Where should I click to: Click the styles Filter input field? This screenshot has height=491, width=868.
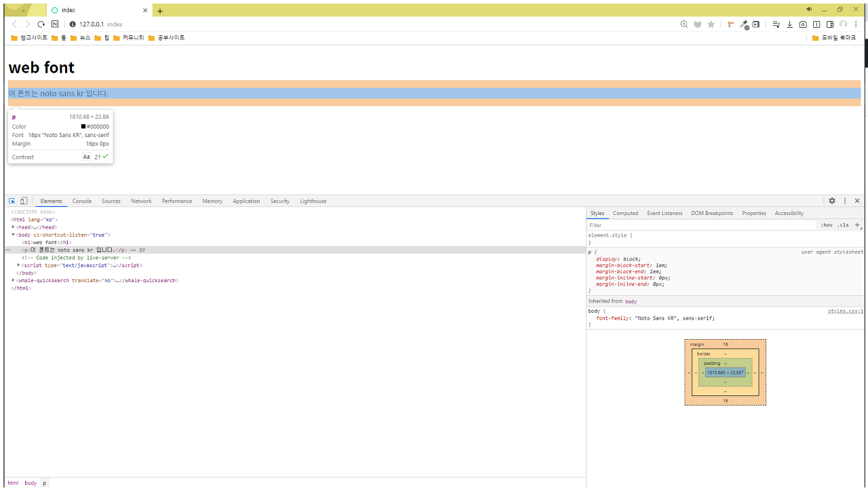[x=702, y=225]
